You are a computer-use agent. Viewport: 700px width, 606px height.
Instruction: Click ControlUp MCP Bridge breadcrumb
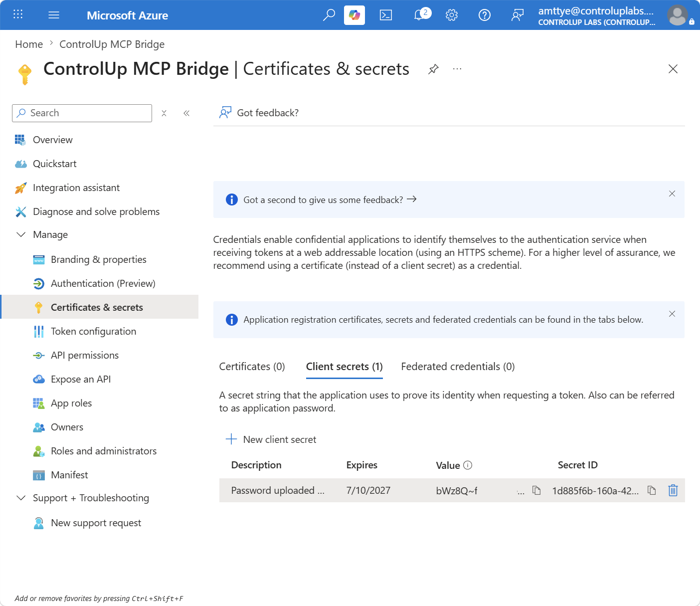[112, 44]
